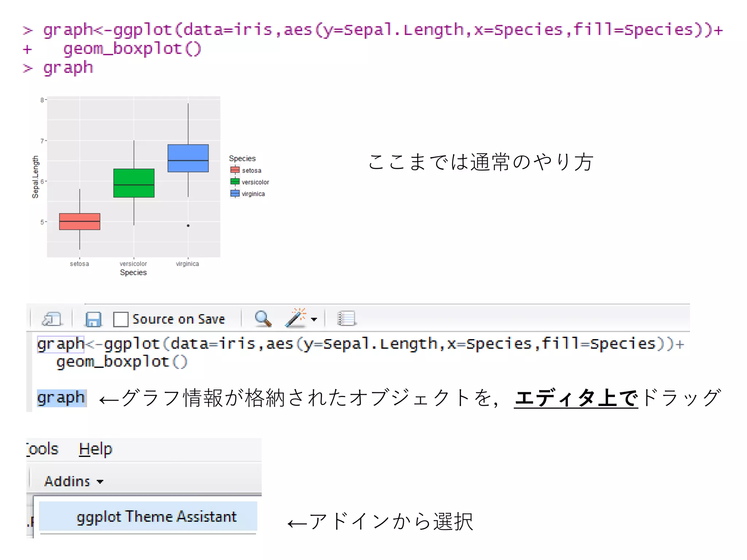Image resolution: width=747 pixels, height=560 pixels.
Task: Click the virginica outlier point
Action: [188, 226]
